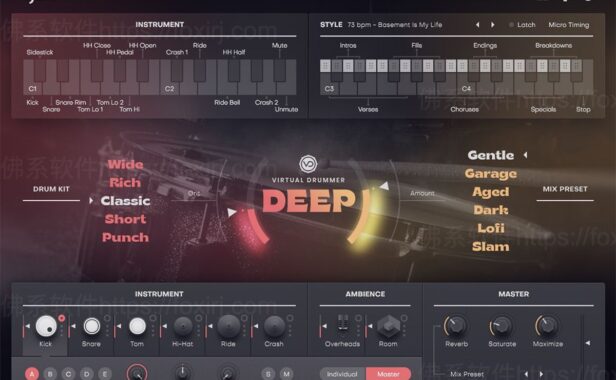
Task: Open Micro Timing settings
Action: pos(568,25)
